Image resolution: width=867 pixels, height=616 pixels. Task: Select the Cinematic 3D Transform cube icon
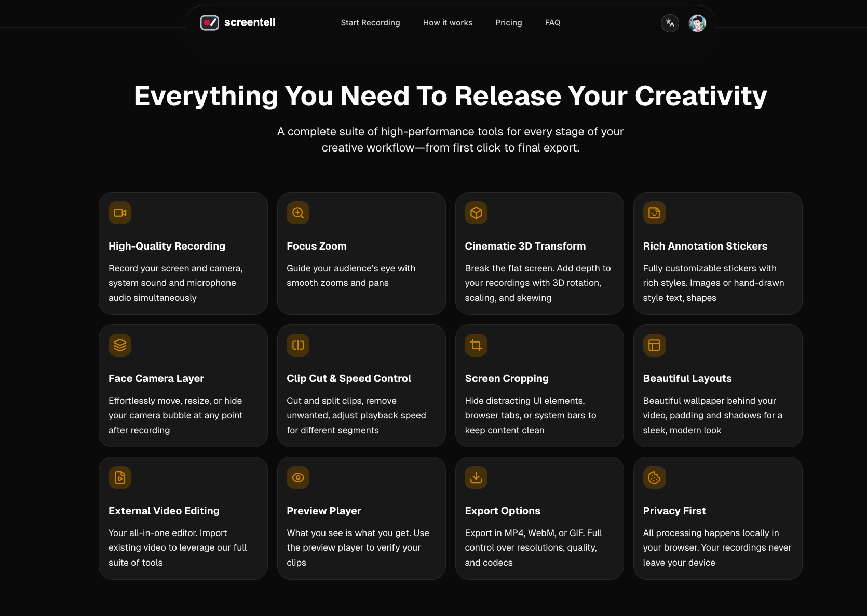click(476, 213)
